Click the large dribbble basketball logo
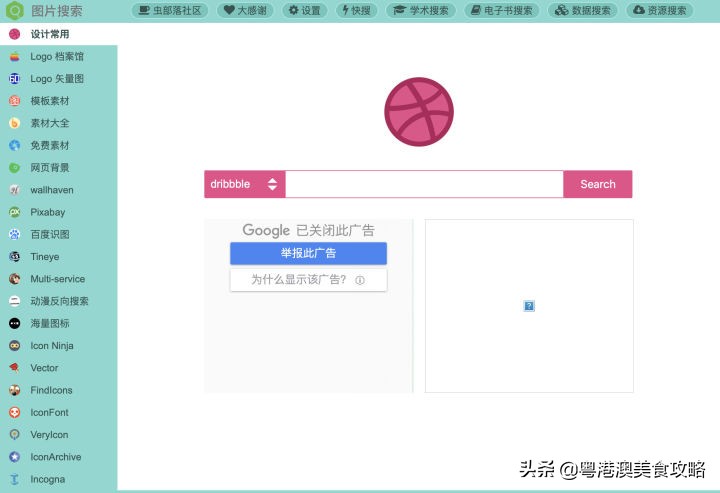This screenshot has height=493, width=720. [x=419, y=112]
